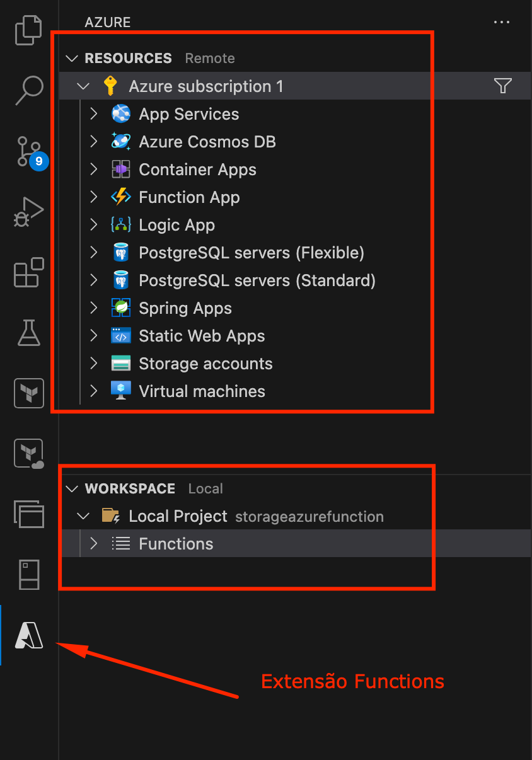Viewport: 532px width, 760px height.
Task: Open the Explorer files icon in activity bar
Action: pos(29,32)
